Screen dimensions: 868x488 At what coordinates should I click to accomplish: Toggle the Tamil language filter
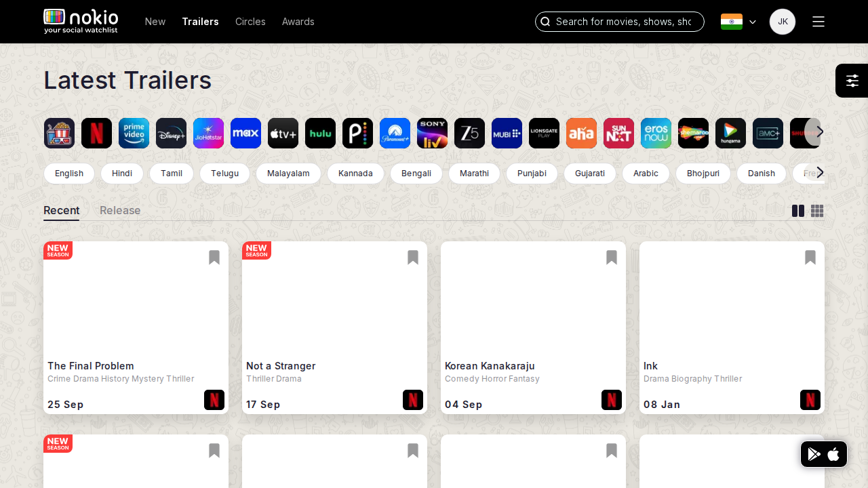172,174
